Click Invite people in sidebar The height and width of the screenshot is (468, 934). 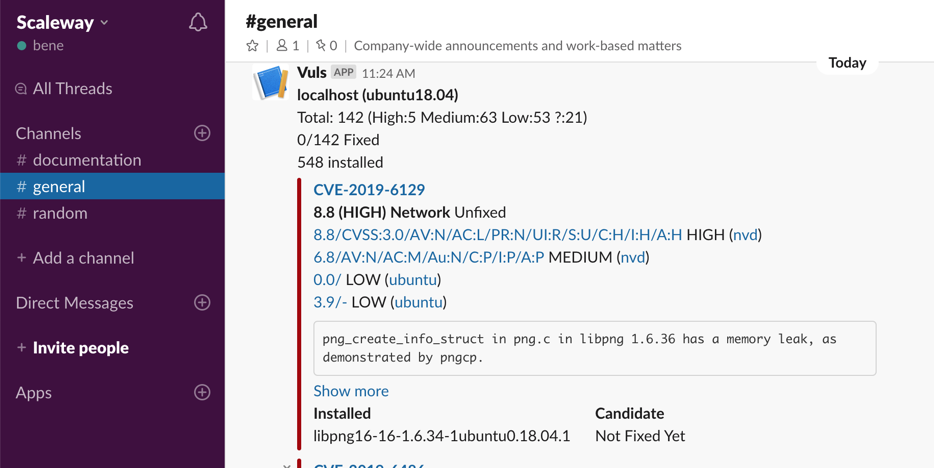80,348
